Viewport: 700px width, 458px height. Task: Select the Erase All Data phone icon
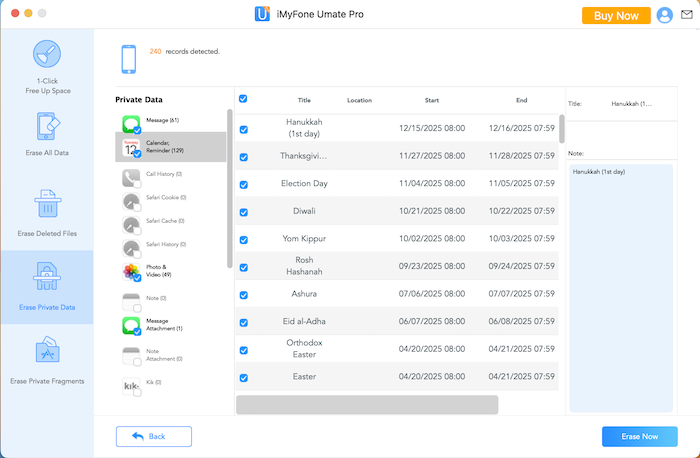pyautogui.click(x=47, y=127)
